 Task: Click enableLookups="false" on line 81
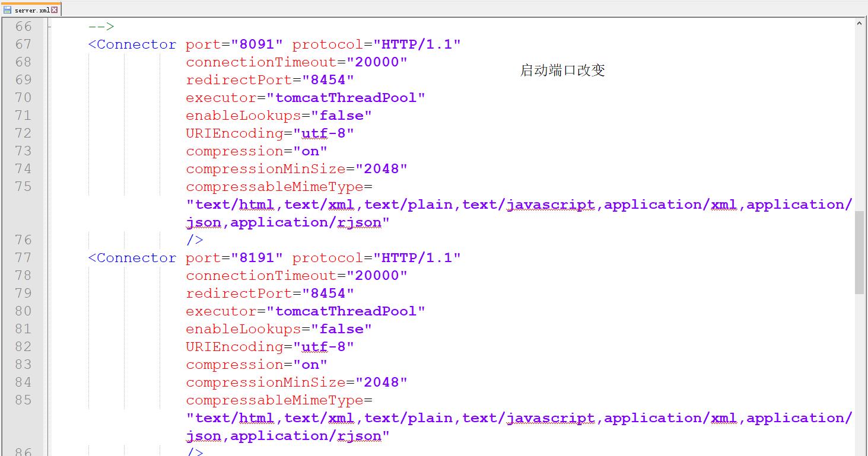coord(278,329)
